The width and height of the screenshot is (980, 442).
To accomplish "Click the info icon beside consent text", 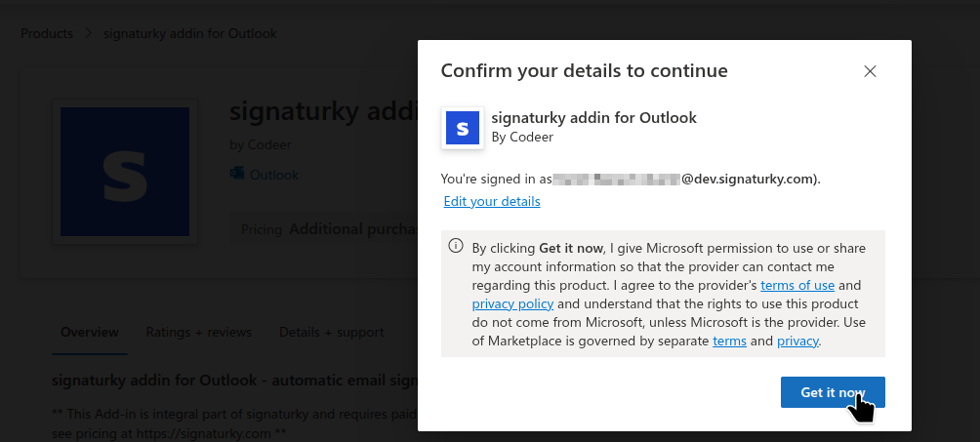I will pyautogui.click(x=456, y=246).
